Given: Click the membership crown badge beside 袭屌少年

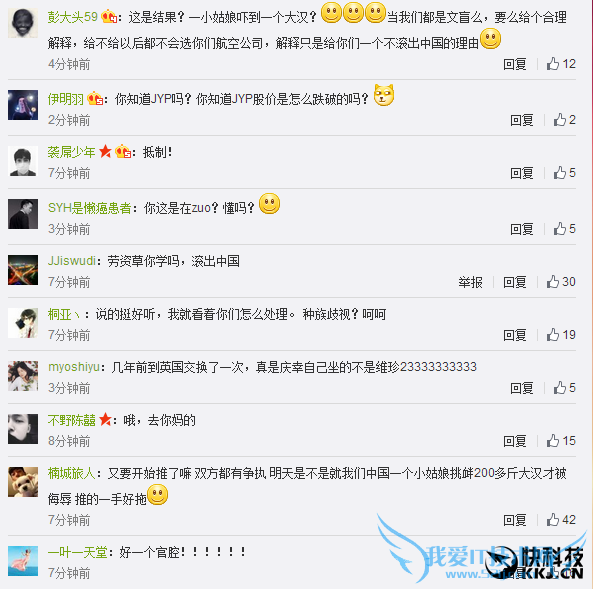Looking at the screenshot, I should pos(123,152).
